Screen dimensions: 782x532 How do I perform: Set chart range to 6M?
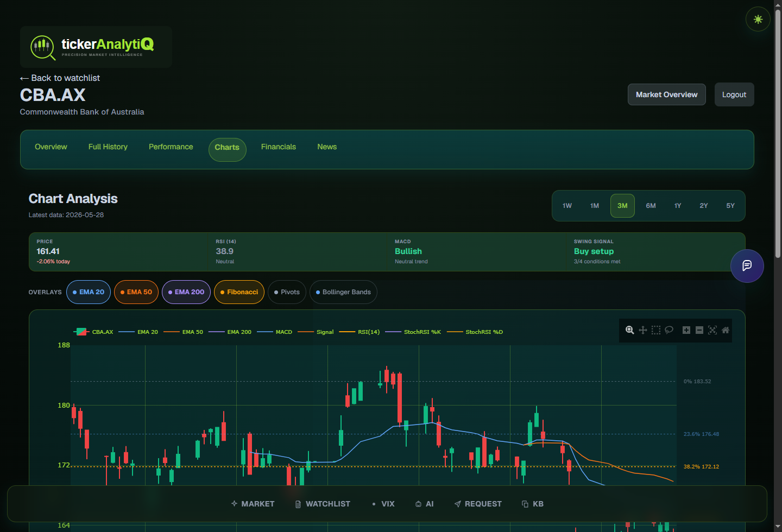(x=651, y=206)
